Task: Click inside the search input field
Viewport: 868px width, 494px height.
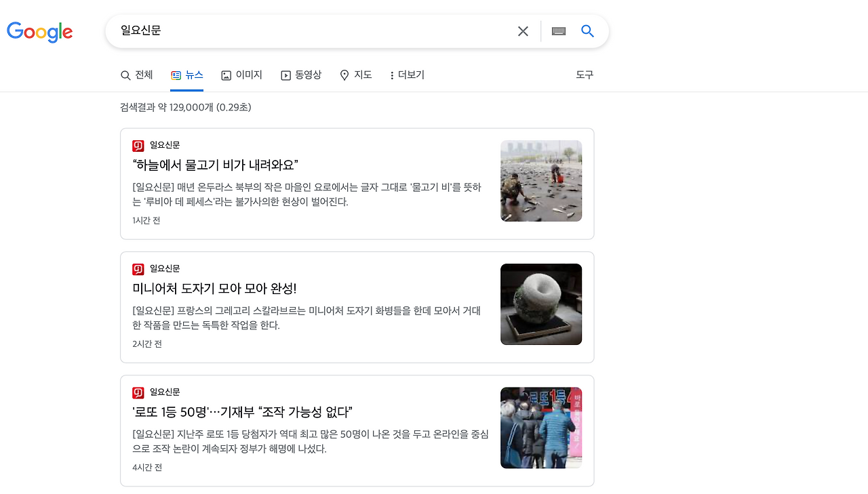Action: [x=305, y=30]
